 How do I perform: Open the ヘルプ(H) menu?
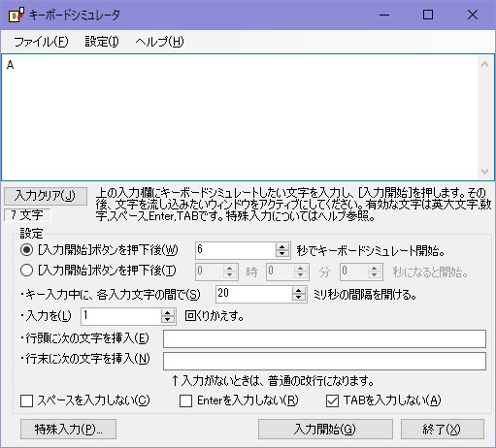point(159,42)
